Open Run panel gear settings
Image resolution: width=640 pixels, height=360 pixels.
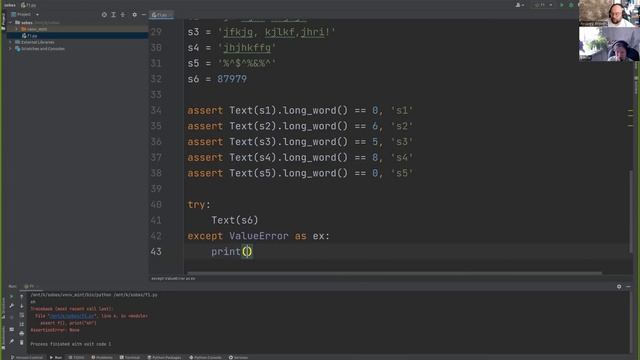[619, 287]
